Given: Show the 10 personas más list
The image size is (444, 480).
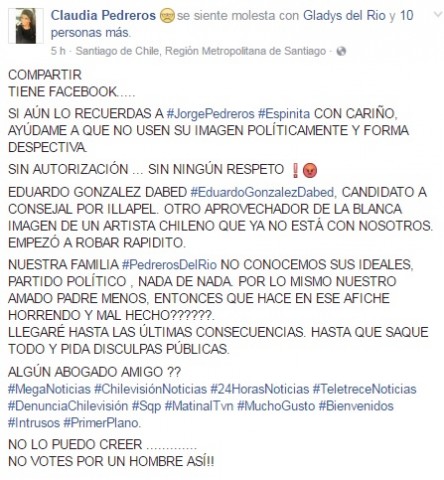Looking at the screenshot, I should 232,24.
